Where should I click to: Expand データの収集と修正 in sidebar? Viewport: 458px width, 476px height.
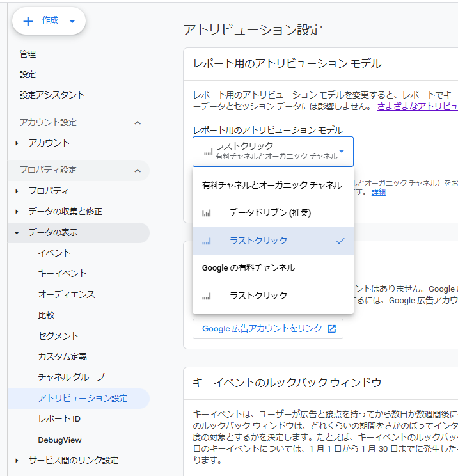[x=17, y=212]
